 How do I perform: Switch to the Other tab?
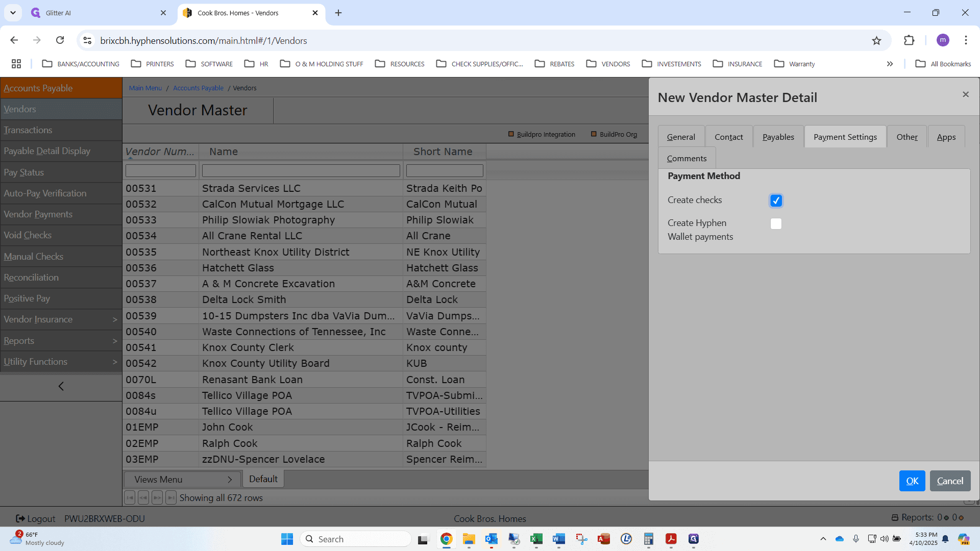[x=907, y=137]
